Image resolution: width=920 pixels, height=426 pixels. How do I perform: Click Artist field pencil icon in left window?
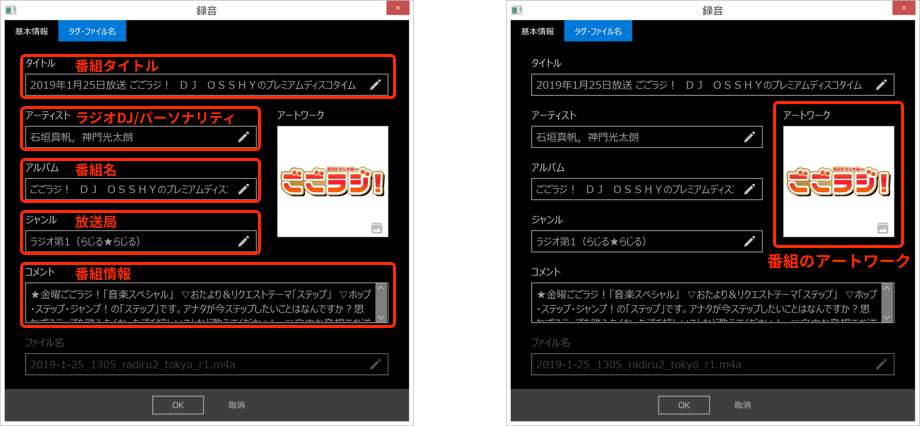[x=243, y=137]
